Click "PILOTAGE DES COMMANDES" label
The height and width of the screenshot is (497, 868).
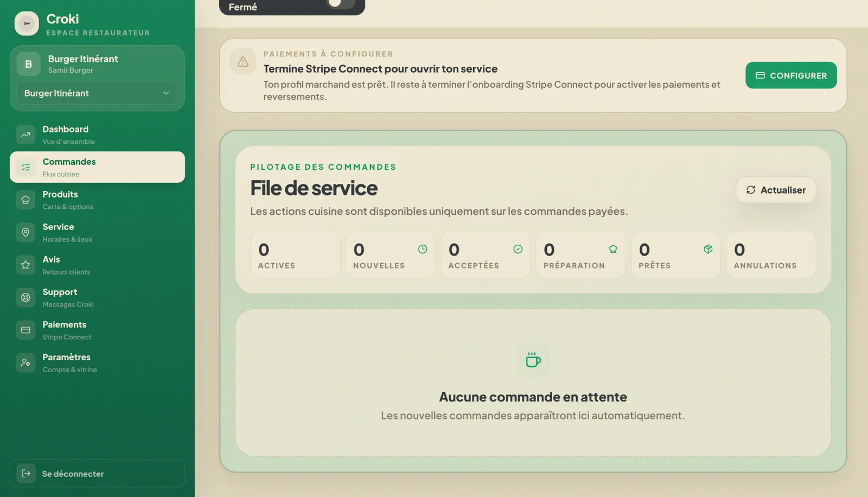(x=323, y=167)
